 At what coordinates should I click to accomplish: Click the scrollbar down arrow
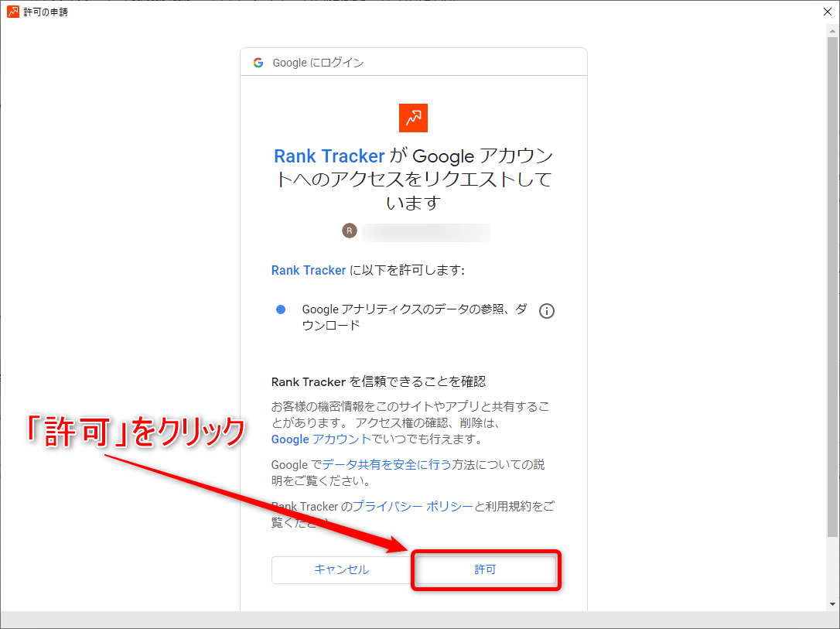point(832,604)
